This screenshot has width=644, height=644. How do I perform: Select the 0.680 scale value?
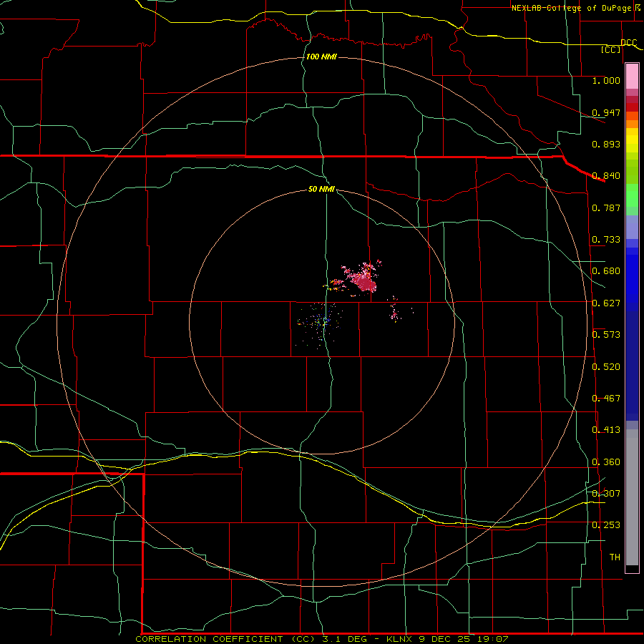[606, 271]
